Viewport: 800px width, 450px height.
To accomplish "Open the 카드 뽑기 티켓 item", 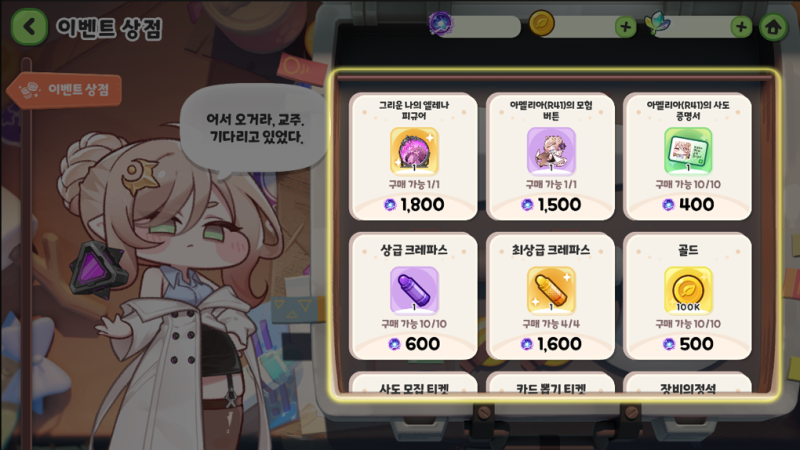I will (551, 383).
